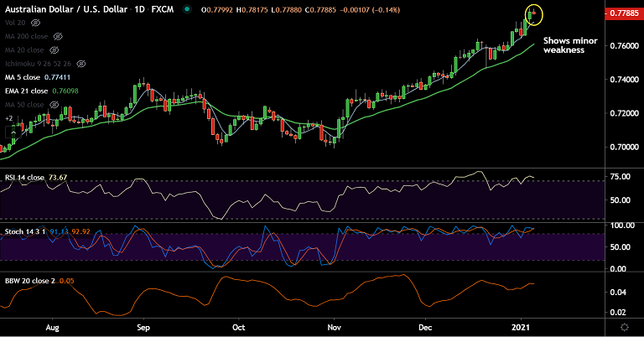
Task: Toggle the Ichimoku indicator eye icon
Action: (81, 64)
